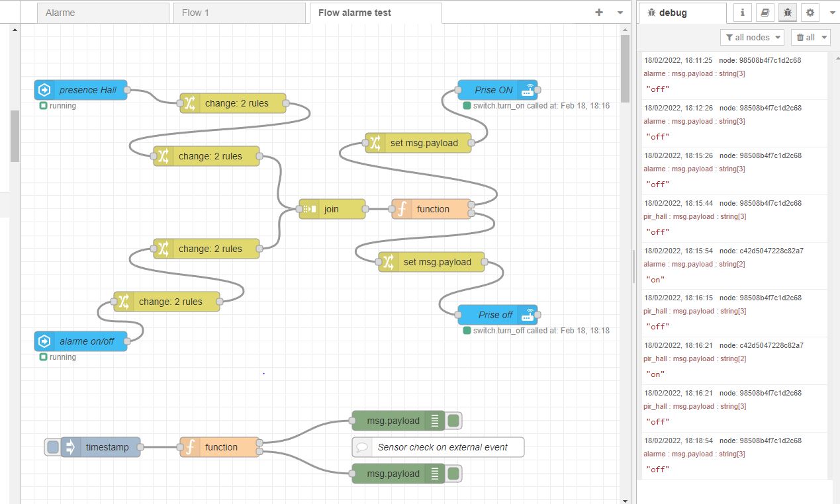Select the set msg.payload node above function
The height and width of the screenshot is (504, 840).
coord(418,143)
